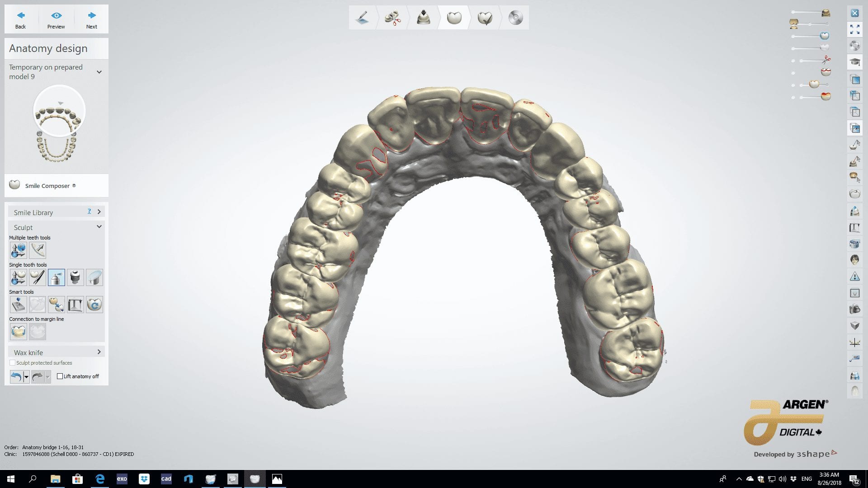This screenshot has height=488, width=868.
Task: Open the ENG language indicator
Action: pyautogui.click(x=807, y=479)
